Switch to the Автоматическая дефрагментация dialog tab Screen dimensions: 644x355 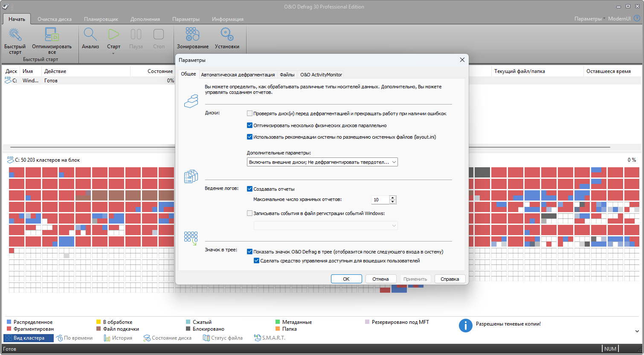click(x=238, y=75)
